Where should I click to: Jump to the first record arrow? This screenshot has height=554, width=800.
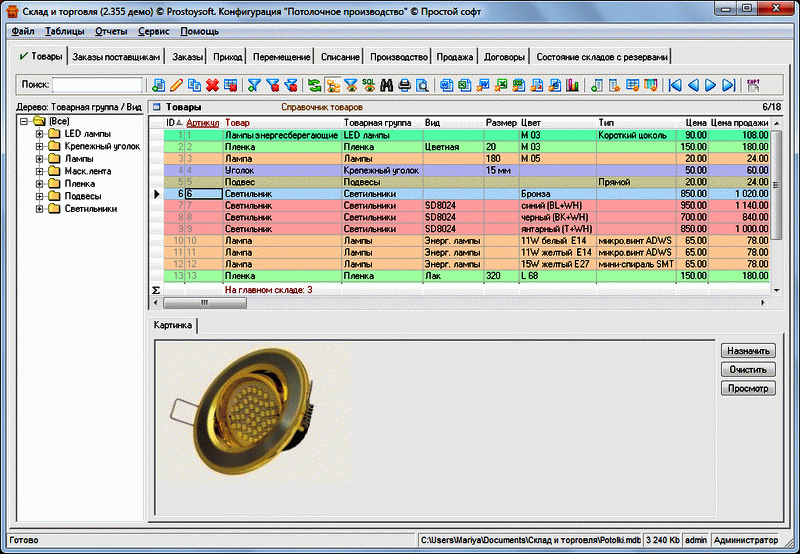tap(675, 85)
